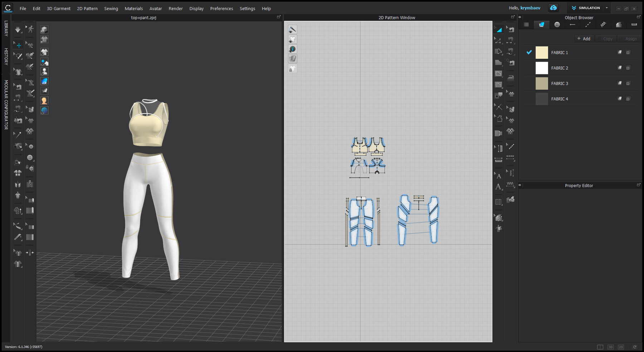Click the Assign fabric button
Screen dimensions: 644x352
tap(629, 39)
